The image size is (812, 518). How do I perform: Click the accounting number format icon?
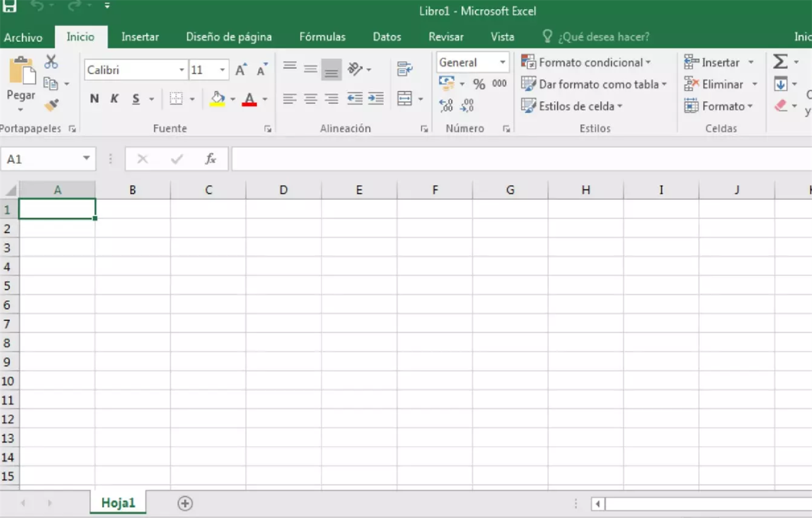click(446, 84)
